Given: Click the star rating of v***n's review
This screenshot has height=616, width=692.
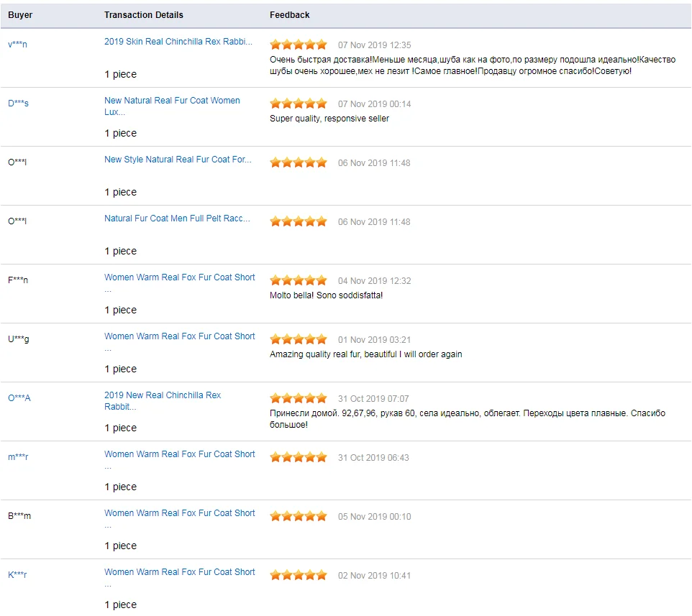Looking at the screenshot, I should 299,45.
